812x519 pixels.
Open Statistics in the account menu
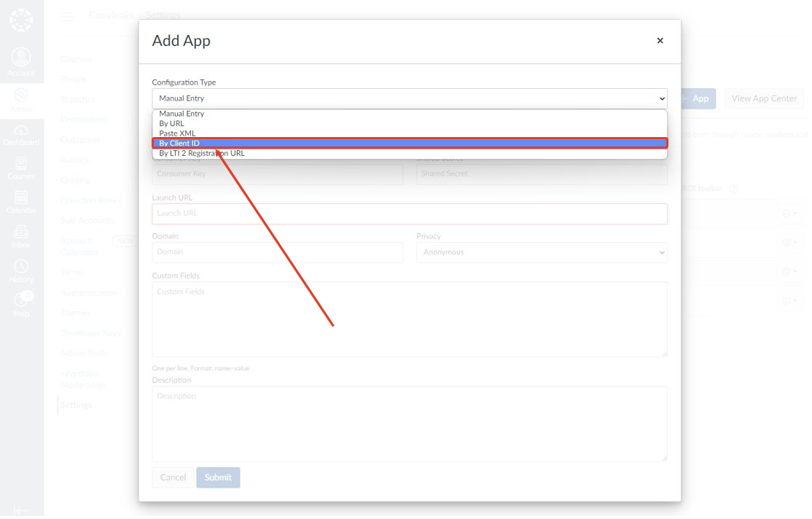click(x=78, y=99)
